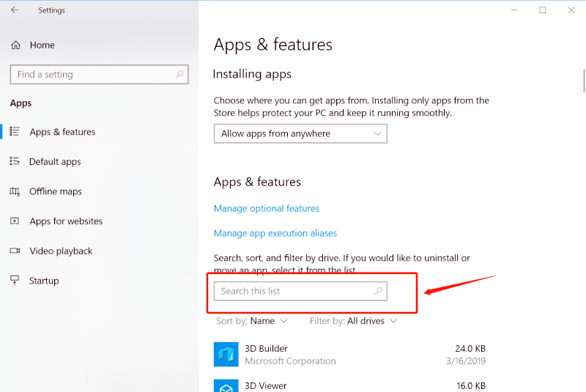Click the vertical scrollbar on the right

coord(583,81)
